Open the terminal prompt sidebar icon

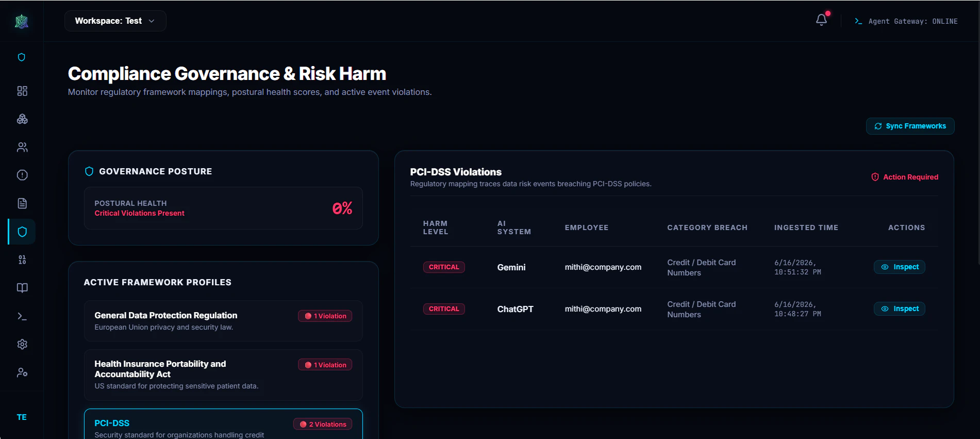(22, 316)
